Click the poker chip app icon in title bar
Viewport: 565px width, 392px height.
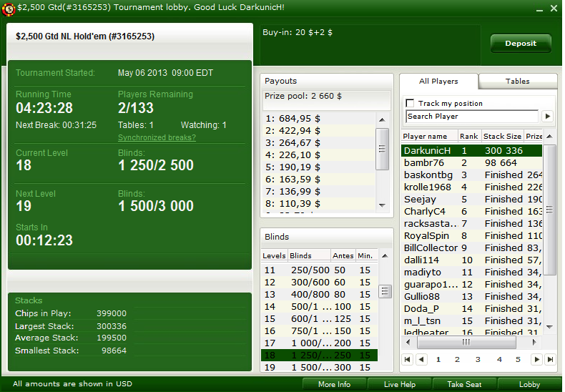(9, 9)
